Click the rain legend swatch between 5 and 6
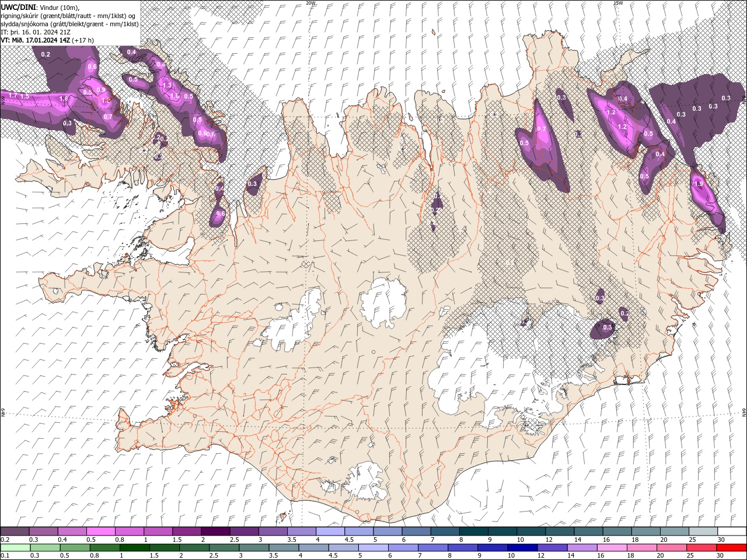Image resolution: width=747 pixels, height=560 pixels. pyautogui.click(x=373, y=548)
